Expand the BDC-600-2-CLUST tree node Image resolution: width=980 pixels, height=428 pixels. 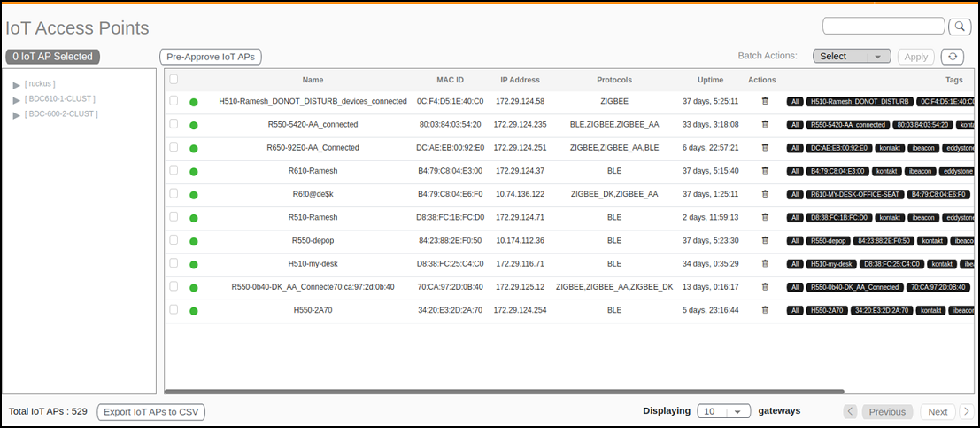pos(17,114)
